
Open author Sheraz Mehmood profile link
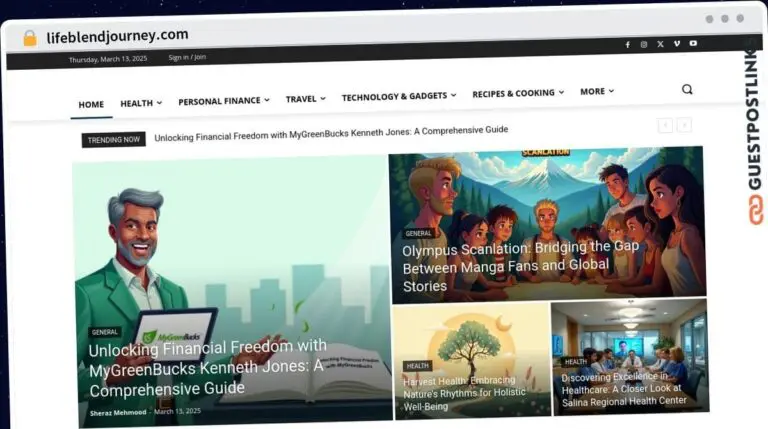coord(118,413)
